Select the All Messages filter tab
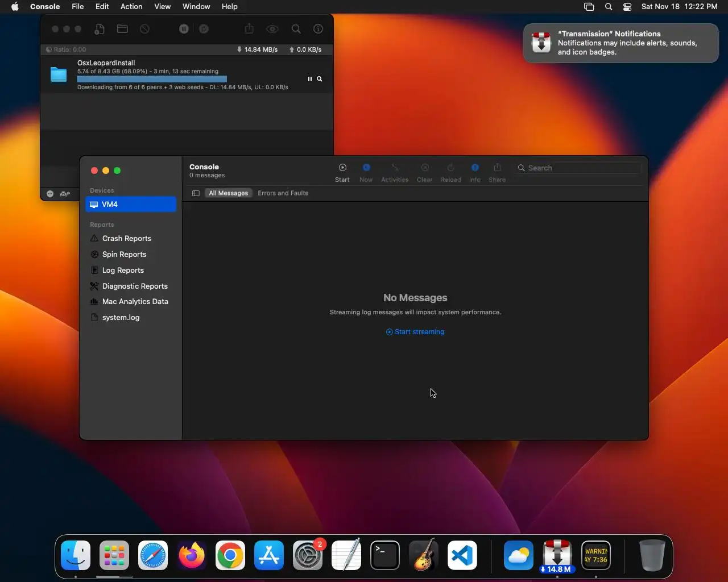This screenshot has width=728, height=582. pos(228,193)
